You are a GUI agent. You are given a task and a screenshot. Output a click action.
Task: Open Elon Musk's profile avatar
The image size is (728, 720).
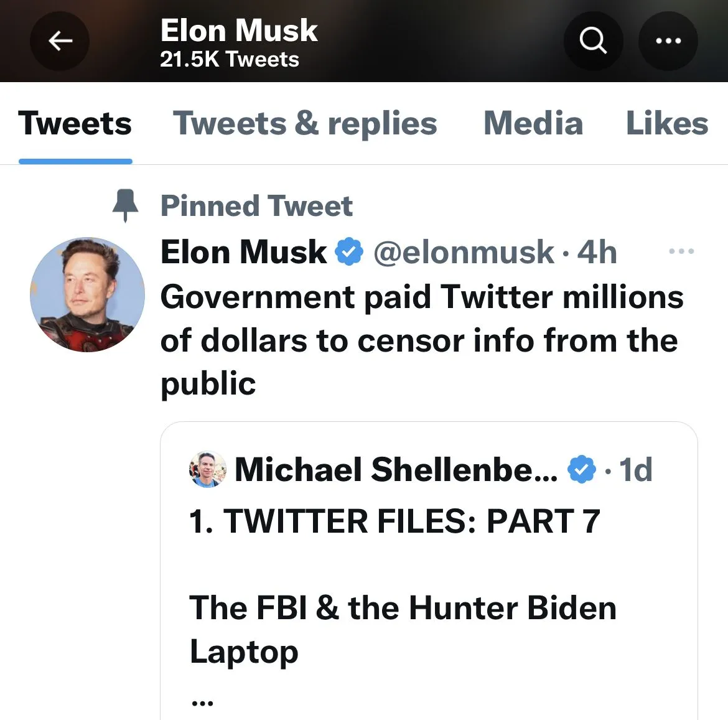point(87,294)
